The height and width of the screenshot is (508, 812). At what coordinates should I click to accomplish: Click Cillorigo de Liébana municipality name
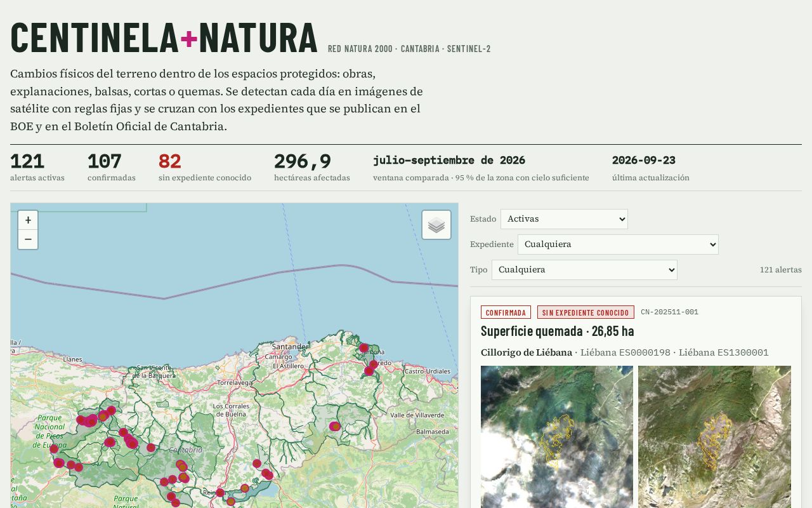coord(526,352)
